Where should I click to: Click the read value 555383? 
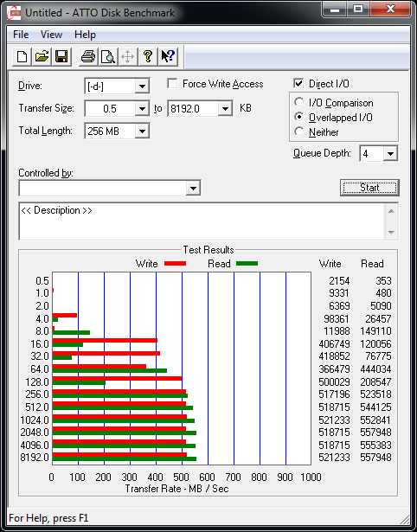(375, 445)
